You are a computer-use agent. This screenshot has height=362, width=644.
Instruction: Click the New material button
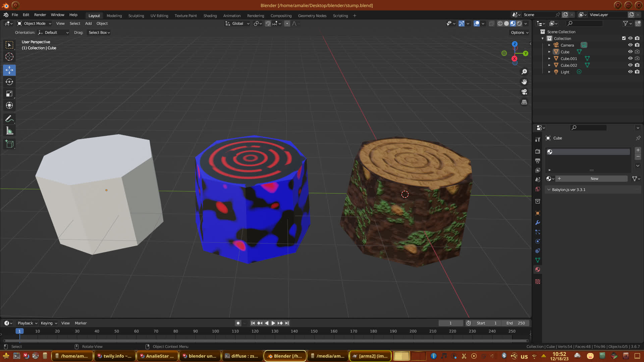click(594, 179)
